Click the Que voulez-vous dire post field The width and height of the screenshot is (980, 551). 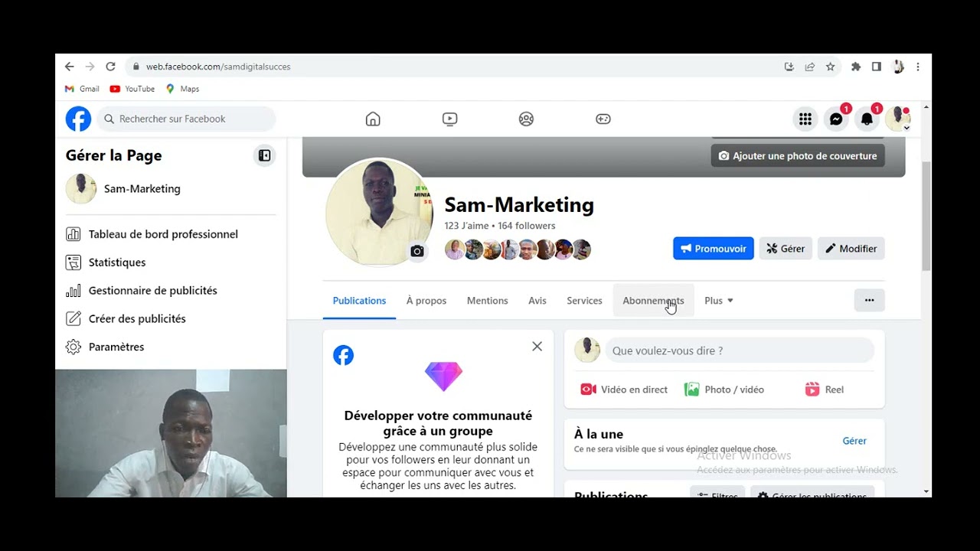(x=740, y=350)
